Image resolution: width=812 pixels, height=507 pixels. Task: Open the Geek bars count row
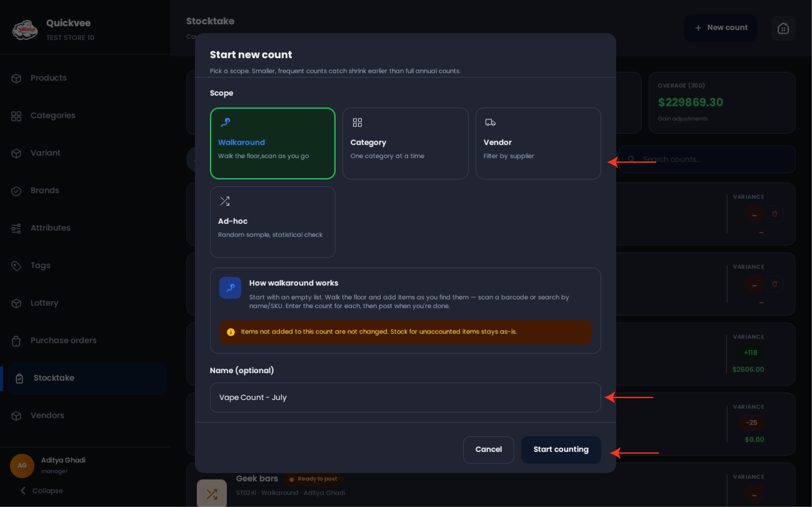click(x=491, y=485)
